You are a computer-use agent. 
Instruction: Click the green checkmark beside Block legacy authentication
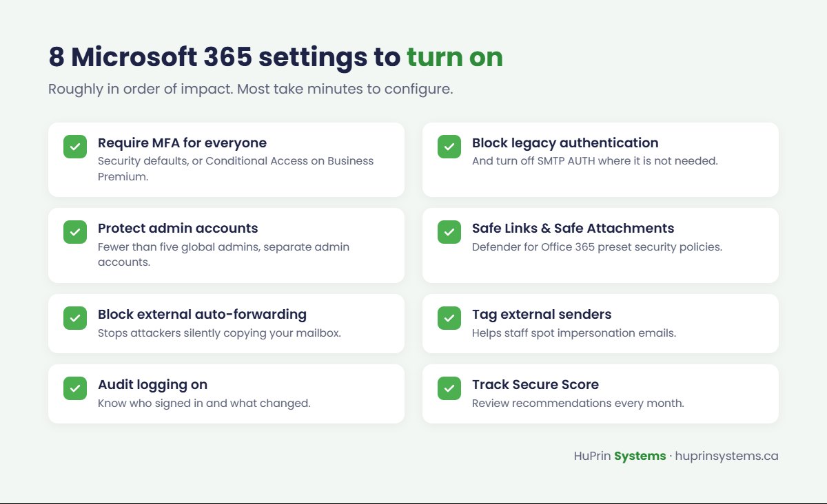coord(449,147)
